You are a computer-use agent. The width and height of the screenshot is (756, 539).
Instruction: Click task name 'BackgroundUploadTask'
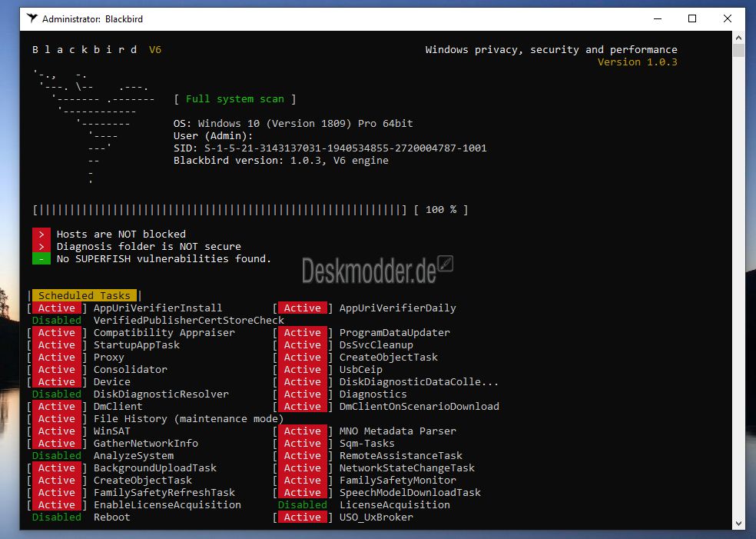coord(154,468)
